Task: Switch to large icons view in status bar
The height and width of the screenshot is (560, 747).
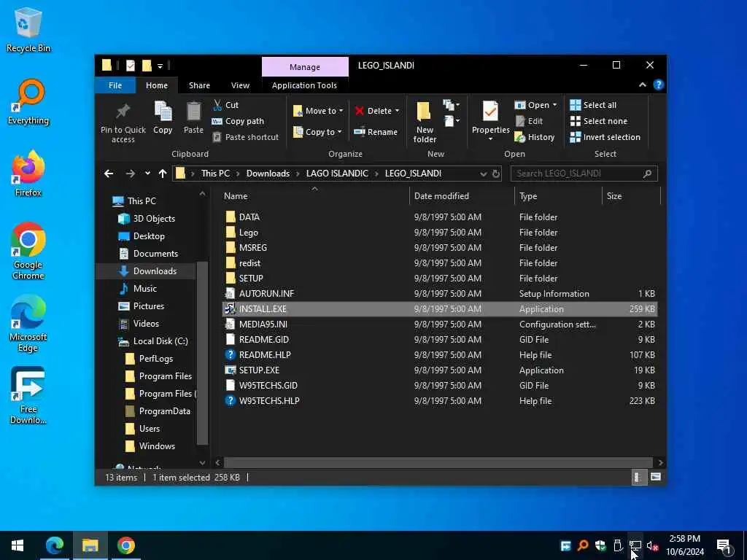Action: pyautogui.click(x=656, y=477)
